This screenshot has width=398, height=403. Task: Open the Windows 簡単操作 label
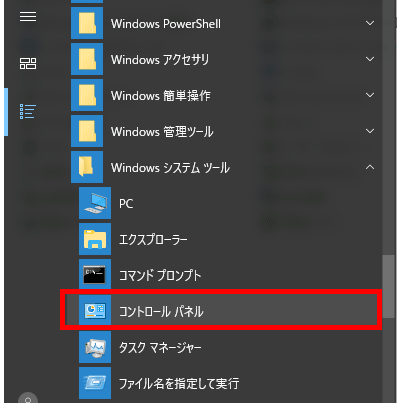pyautogui.click(x=161, y=96)
